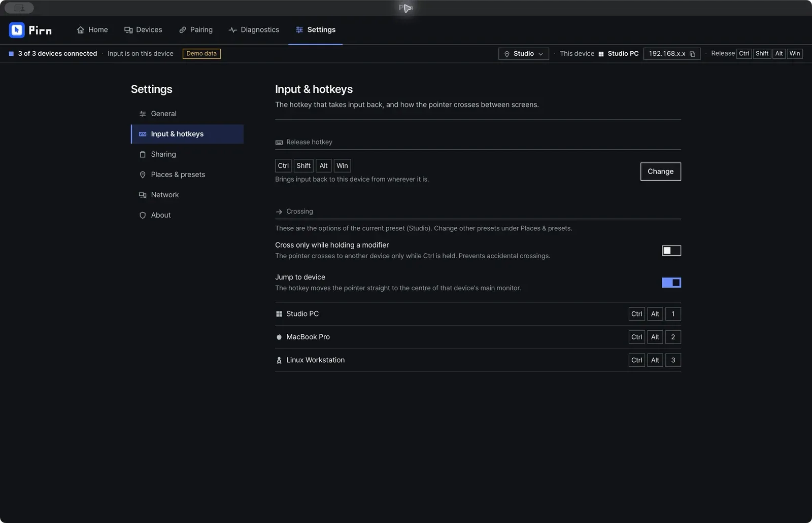Click the Ctrl key in top status bar
Viewport: 812px width, 523px height.
point(744,54)
